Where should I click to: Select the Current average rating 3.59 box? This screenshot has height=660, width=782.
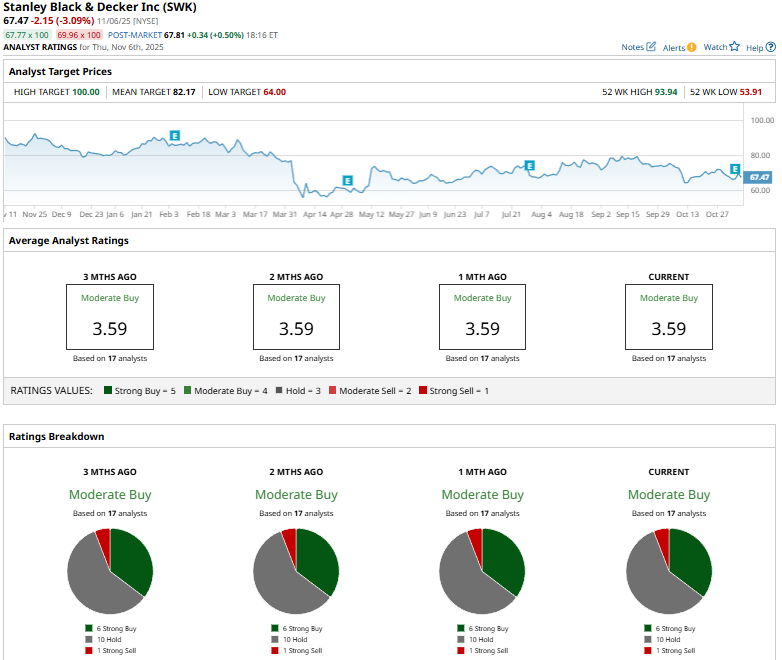click(668, 317)
